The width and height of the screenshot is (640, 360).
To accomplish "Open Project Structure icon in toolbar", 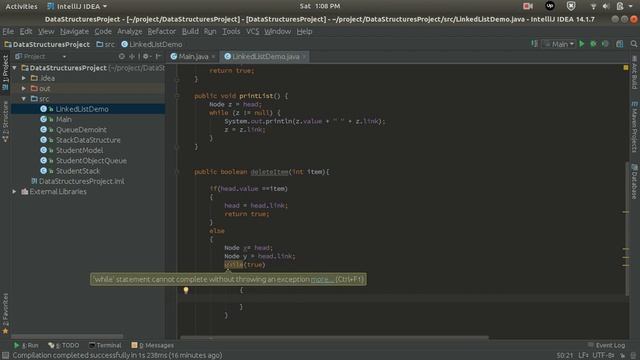I will coord(620,44).
